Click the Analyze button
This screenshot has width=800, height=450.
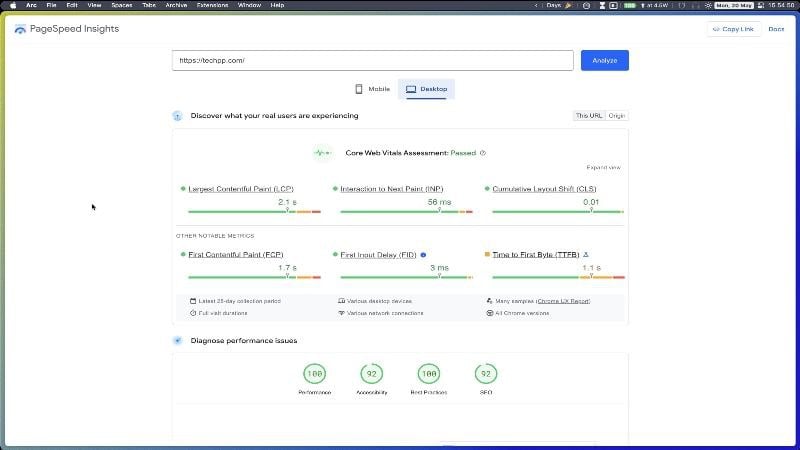tap(605, 60)
